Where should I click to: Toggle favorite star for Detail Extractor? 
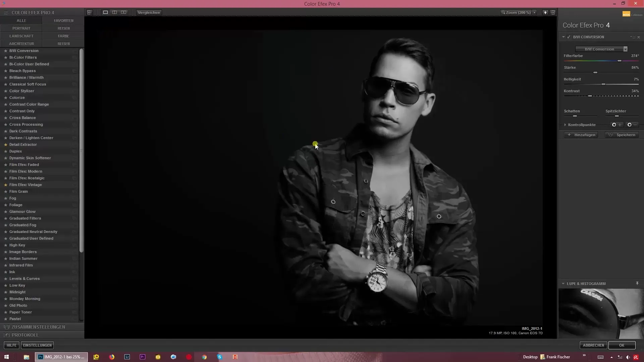click(5, 144)
